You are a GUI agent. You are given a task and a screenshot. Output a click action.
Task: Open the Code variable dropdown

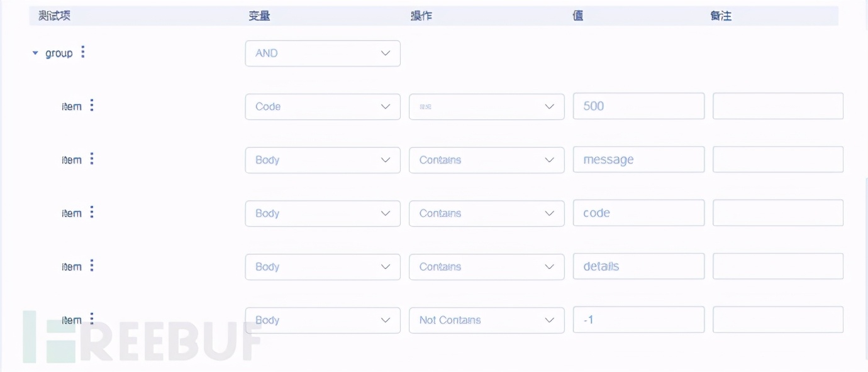(323, 106)
